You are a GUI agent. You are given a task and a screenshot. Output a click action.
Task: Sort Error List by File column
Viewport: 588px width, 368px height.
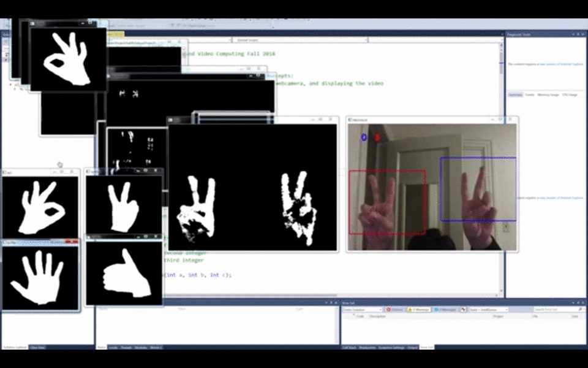535,316
